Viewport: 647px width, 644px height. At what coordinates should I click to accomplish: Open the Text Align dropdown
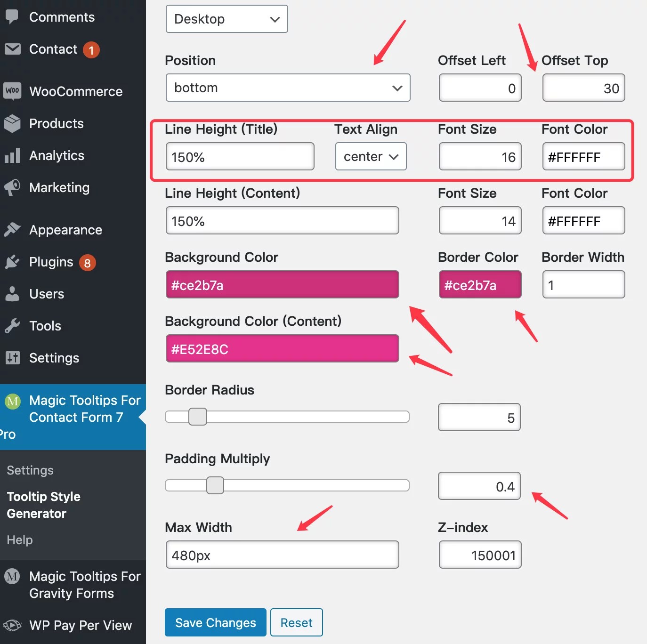[x=371, y=156]
